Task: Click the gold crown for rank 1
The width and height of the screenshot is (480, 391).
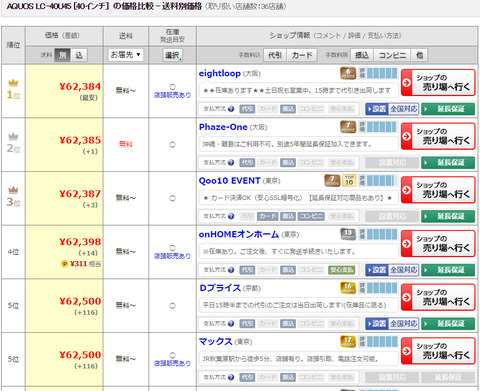Action: click(13, 83)
